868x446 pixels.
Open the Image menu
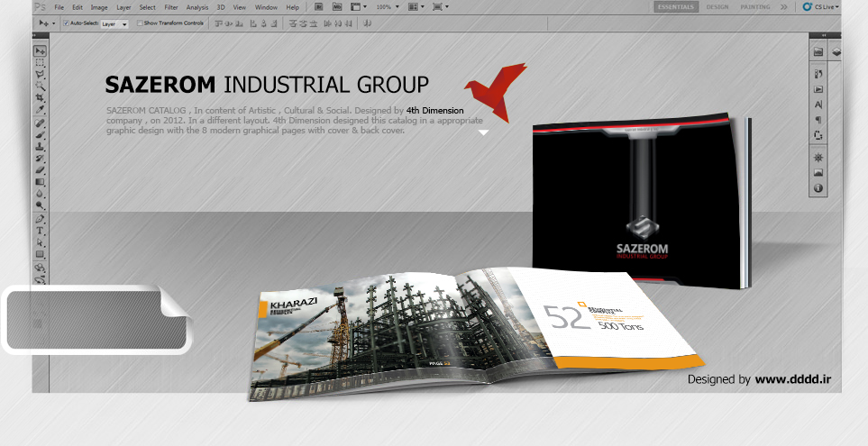pos(99,8)
